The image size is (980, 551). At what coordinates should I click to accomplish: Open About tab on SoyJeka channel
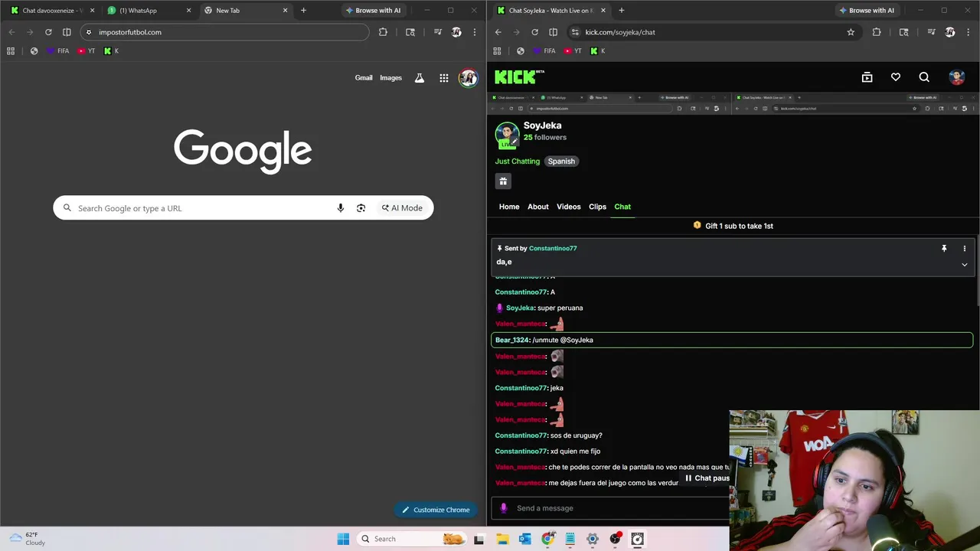tap(538, 207)
